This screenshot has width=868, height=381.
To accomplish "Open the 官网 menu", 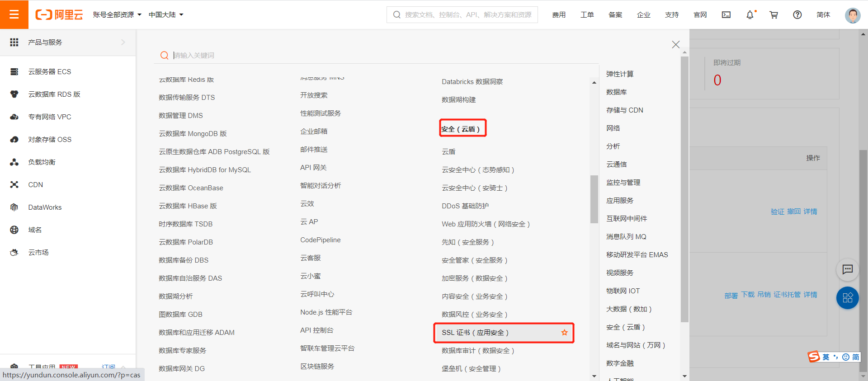I will point(700,15).
